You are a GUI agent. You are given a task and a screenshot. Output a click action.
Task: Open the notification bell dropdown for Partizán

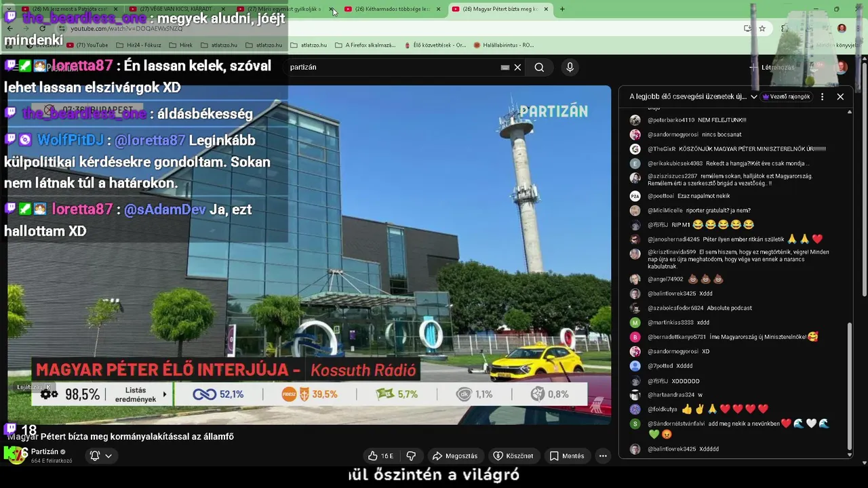tap(100, 456)
